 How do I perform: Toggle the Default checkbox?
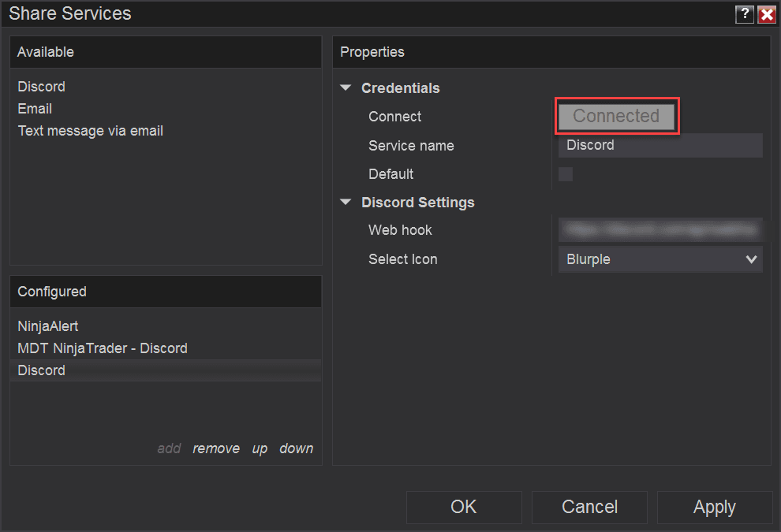566,174
